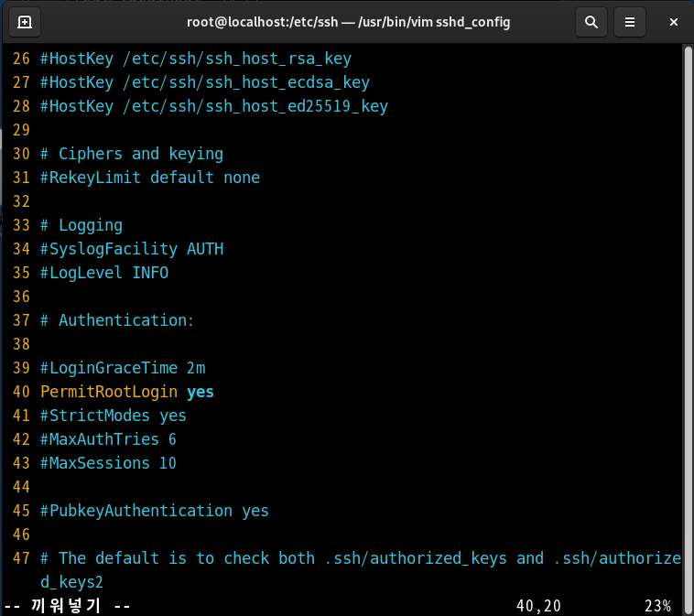Click line number 29 on the empty line
This screenshot has height=616, width=694.
pyautogui.click(x=21, y=130)
